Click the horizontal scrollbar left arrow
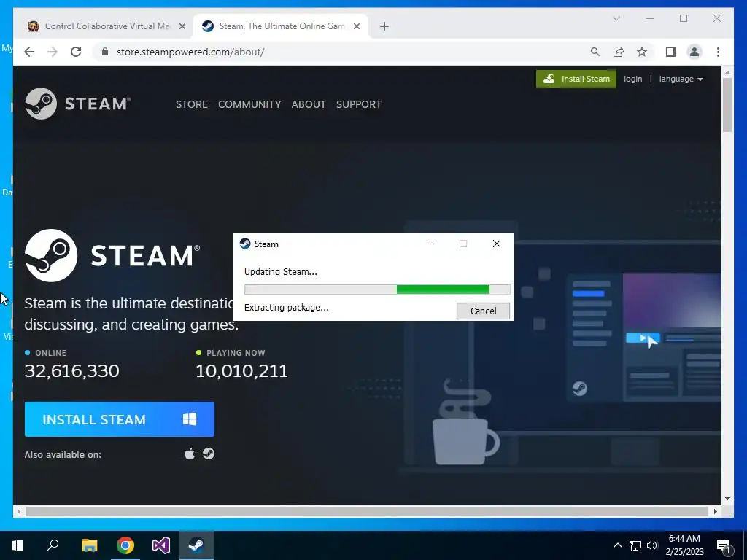The width and height of the screenshot is (747, 560). (x=19, y=511)
